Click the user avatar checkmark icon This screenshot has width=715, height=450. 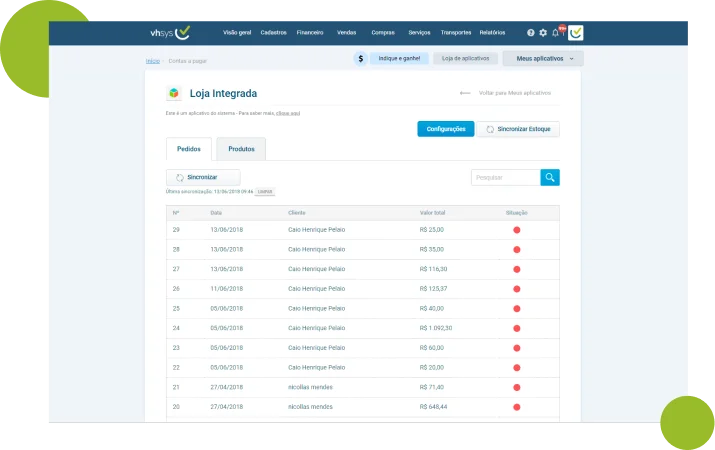[575, 33]
